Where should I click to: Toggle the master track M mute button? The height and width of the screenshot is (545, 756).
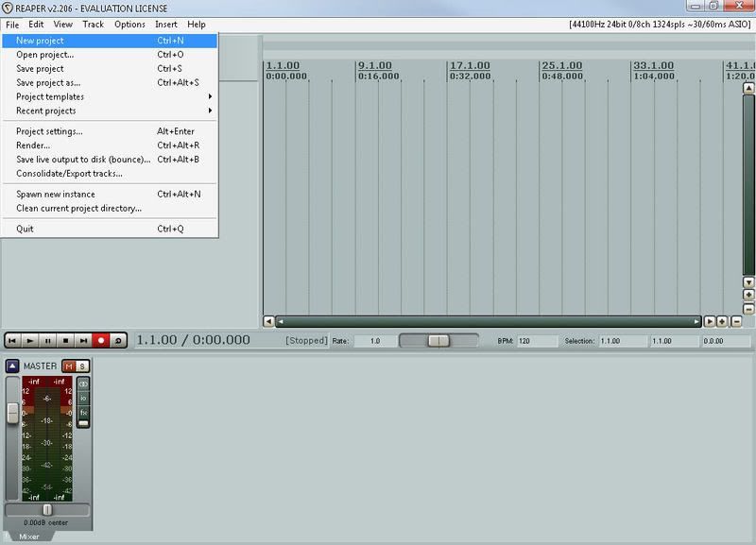(68, 366)
